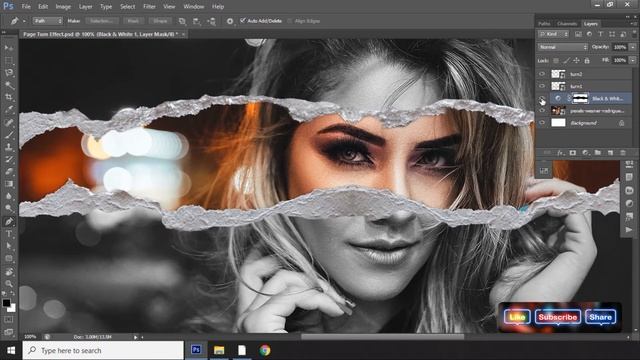Switch to the Paths tab
Image resolution: width=640 pixels, height=360 pixels.
pos(544,24)
